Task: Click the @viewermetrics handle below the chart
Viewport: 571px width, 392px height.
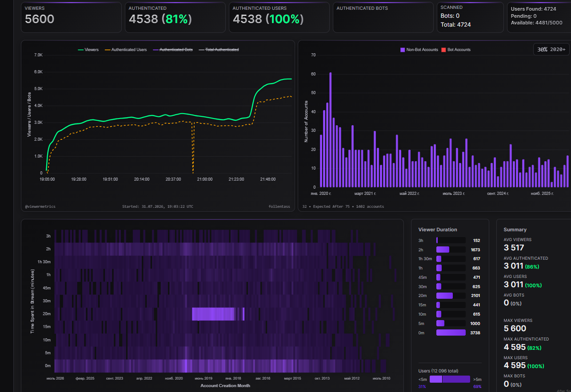Action: tap(40, 206)
